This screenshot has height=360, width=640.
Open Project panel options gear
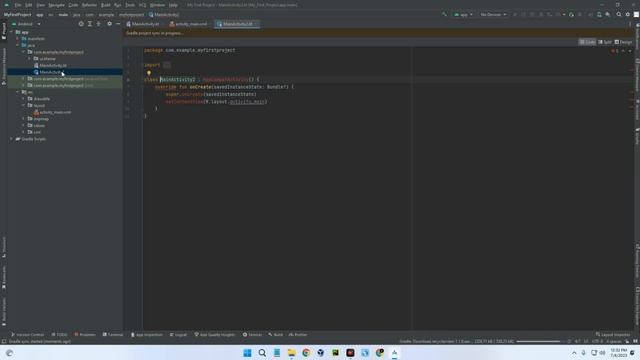(109, 24)
